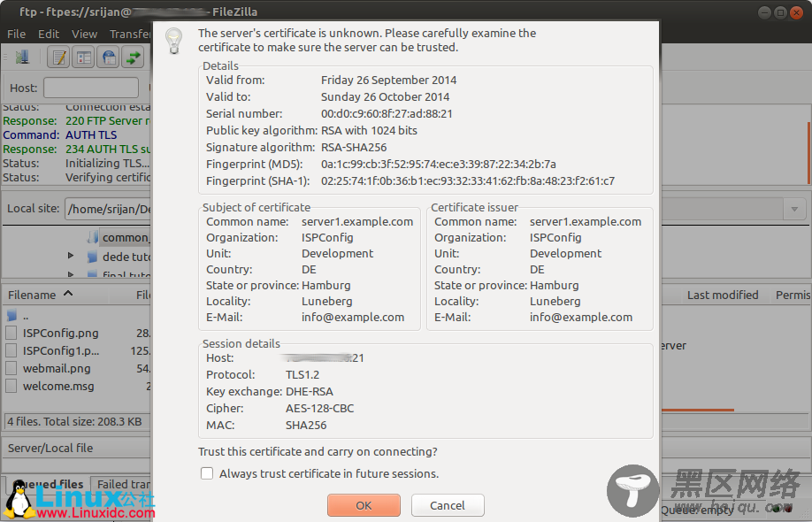Click the 'Queue: empty' status bar text
The height and width of the screenshot is (522, 812).
tap(696, 510)
